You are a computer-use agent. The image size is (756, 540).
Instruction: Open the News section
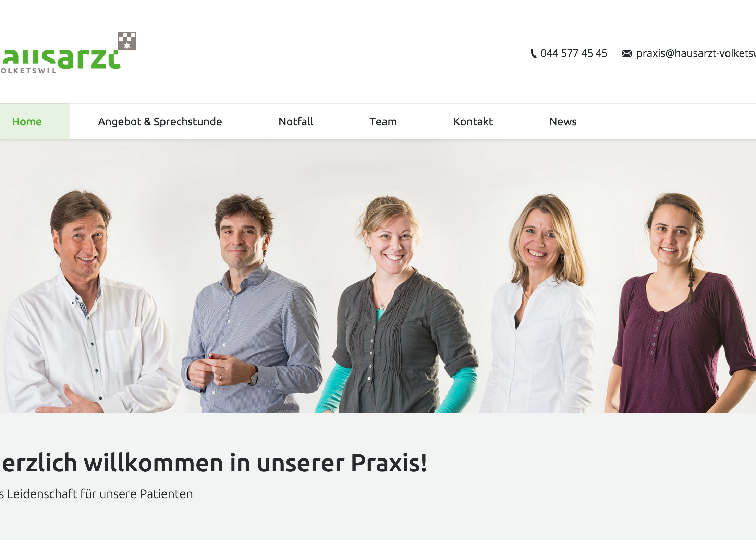pyautogui.click(x=563, y=122)
